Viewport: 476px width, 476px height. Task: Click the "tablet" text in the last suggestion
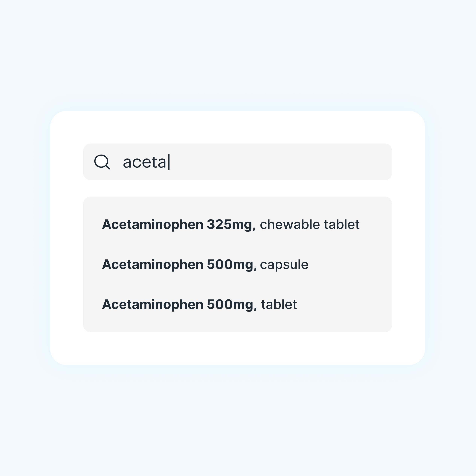[279, 304]
